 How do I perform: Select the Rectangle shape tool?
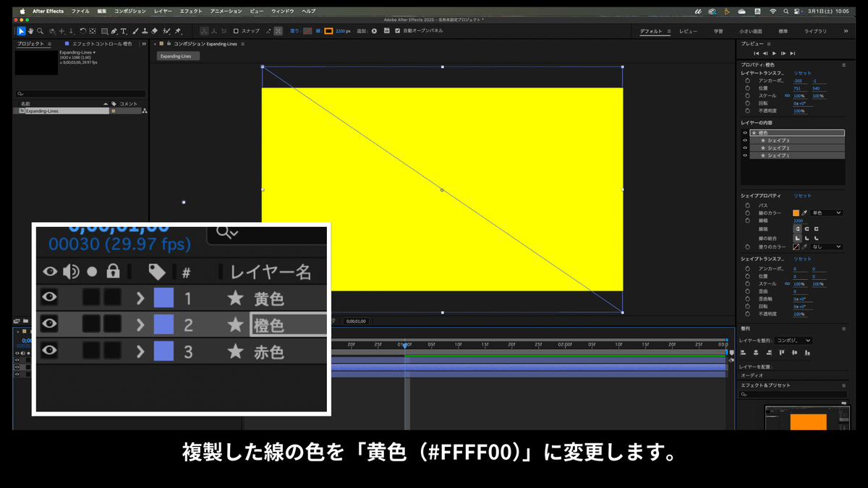click(x=105, y=31)
